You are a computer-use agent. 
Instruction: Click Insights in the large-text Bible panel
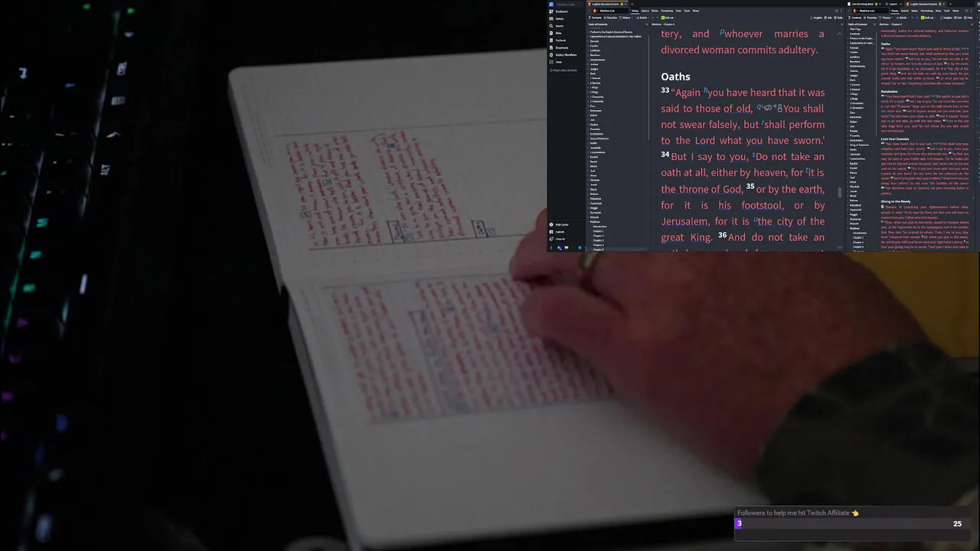pyautogui.click(x=816, y=18)
